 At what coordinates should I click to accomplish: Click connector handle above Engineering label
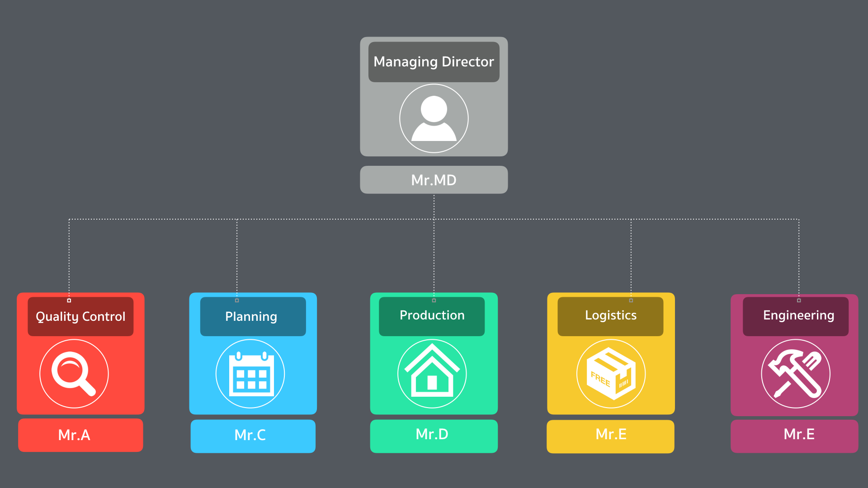coord(799,300)
